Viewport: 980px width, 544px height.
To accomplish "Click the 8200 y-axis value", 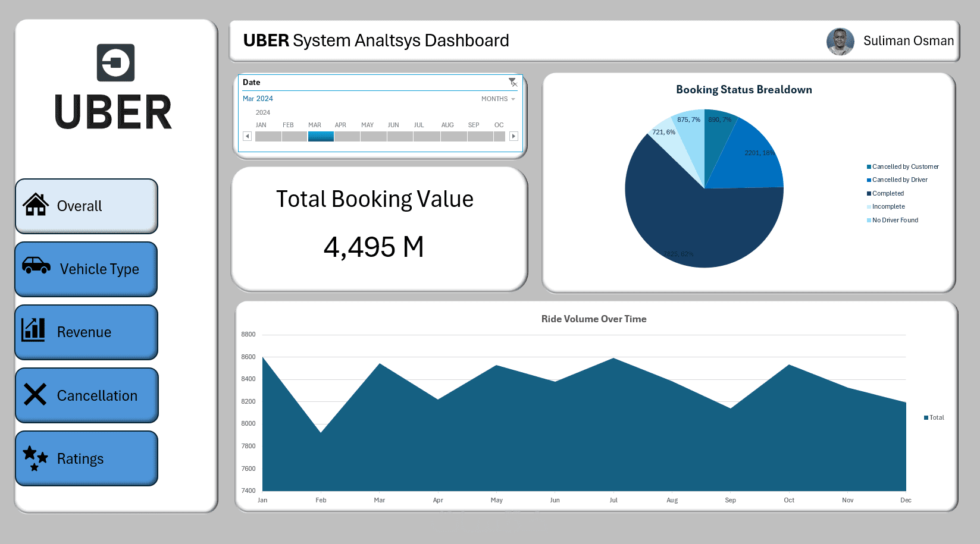I will pyautogui.click(x=248, y=402).
